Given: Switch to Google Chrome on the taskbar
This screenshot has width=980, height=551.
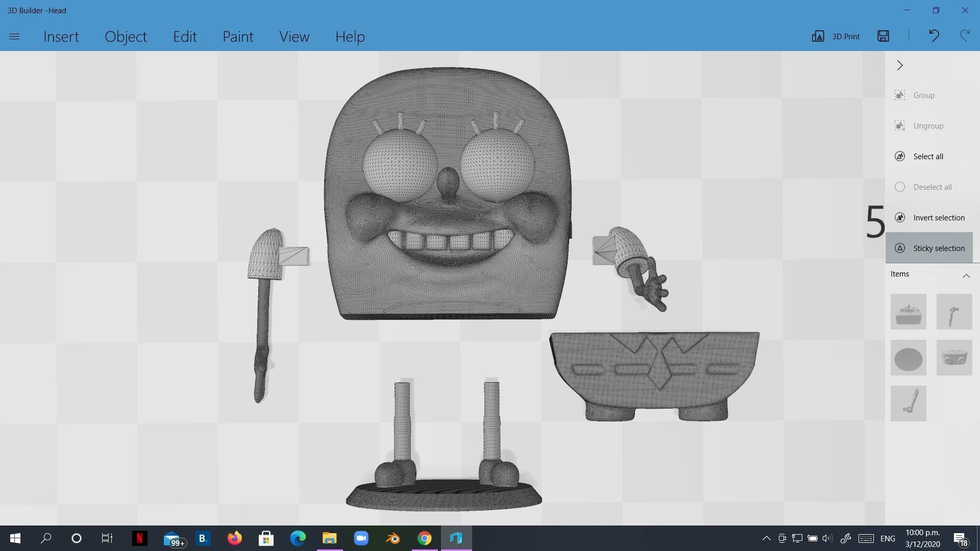Looking at the screenshot, I should (x=424, y=538).
